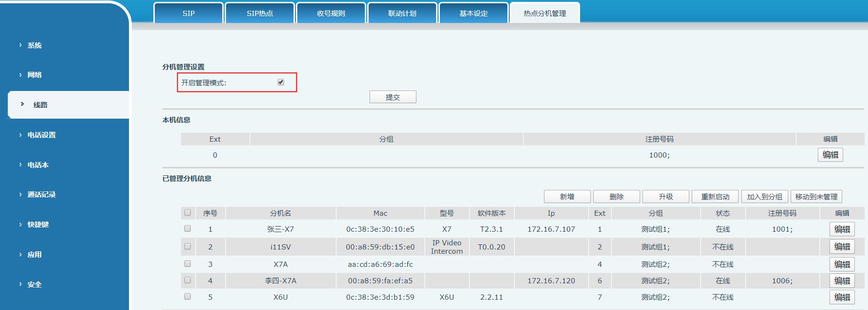Expand the 电话本 sidebar menu
868x310 pixels.
click(x=38, y=165)
